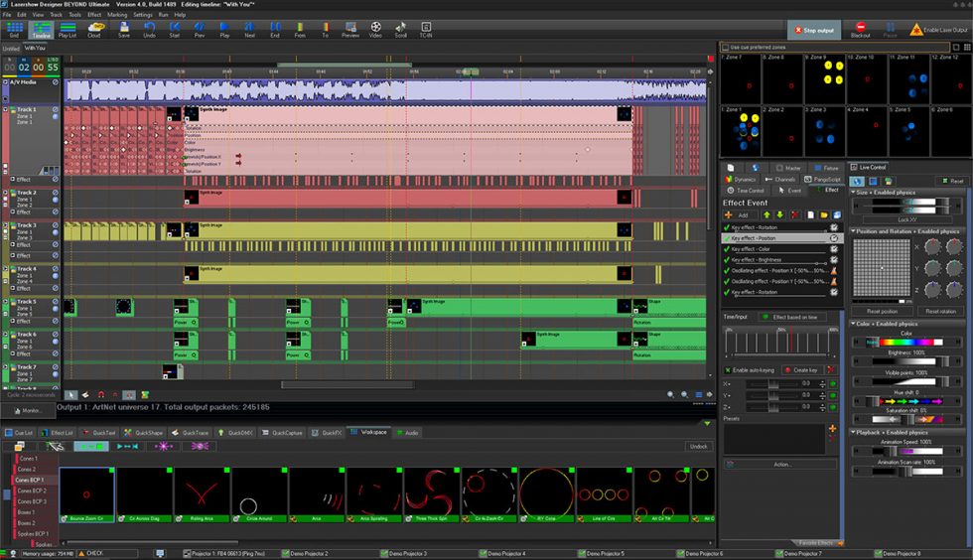Open the Preview window icon
Viewport: 973px width, 560px height.
(350, 29)
